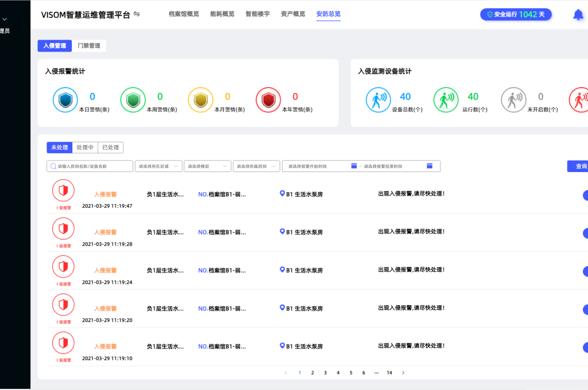The image size is (588, 390).
Task: Click the blue 设备总数 sensor icon
Action: (378, 100)
